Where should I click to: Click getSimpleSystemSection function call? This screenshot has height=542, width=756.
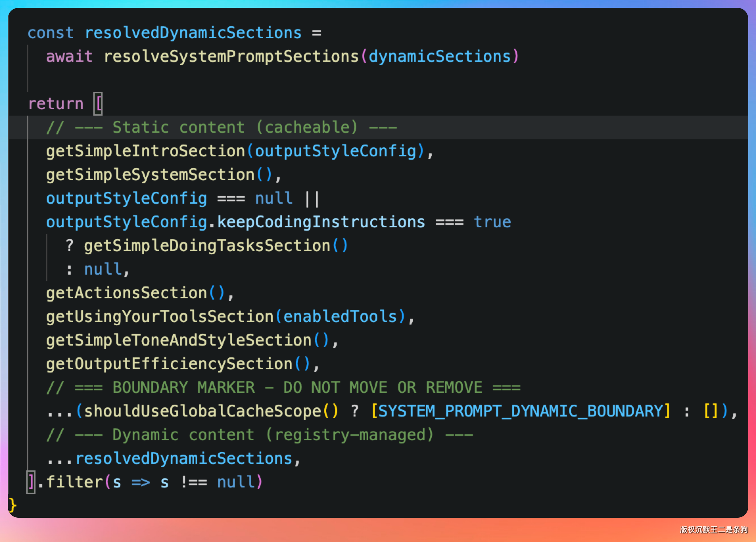point(150,175)
